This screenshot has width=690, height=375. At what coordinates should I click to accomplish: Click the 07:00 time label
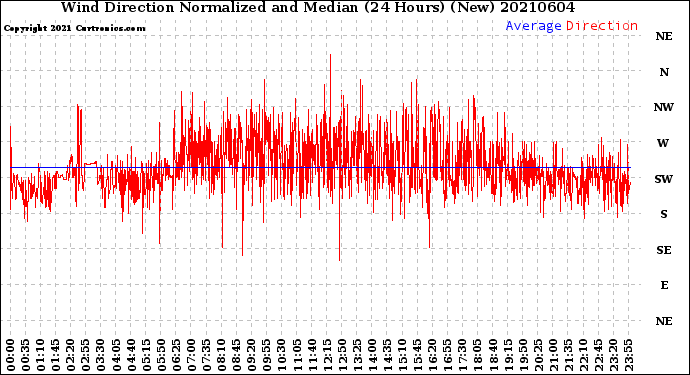point(191,355)
